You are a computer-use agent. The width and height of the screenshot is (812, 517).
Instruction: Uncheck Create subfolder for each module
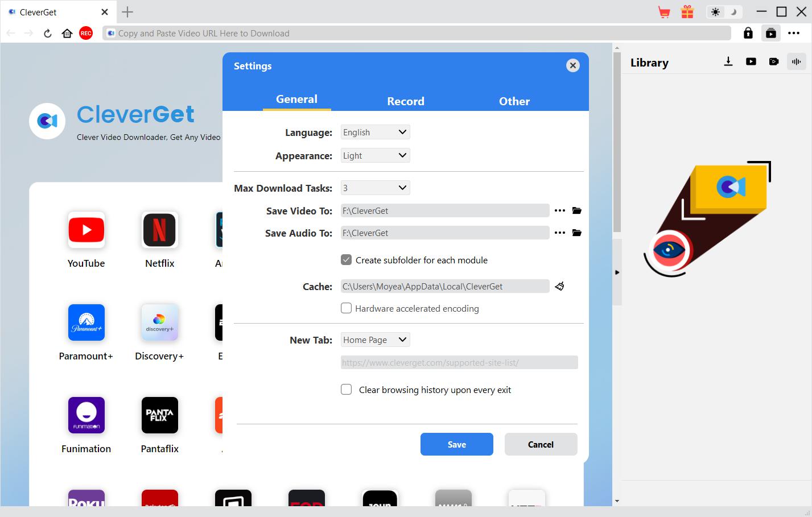(x=346, y=259)
